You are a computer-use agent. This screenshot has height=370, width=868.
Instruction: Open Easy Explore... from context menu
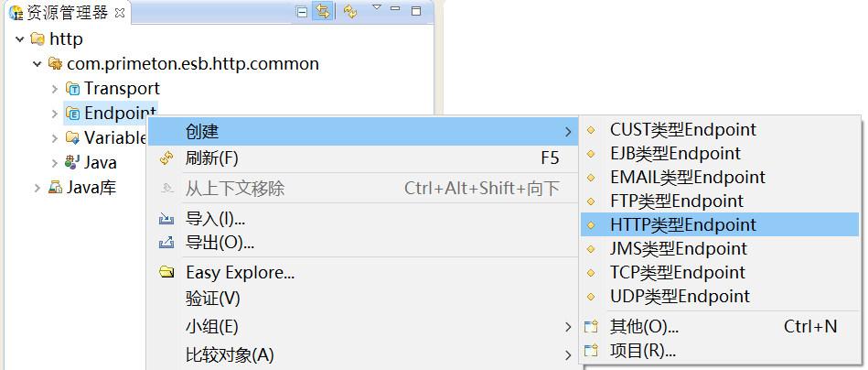click(x=240, y=272)
